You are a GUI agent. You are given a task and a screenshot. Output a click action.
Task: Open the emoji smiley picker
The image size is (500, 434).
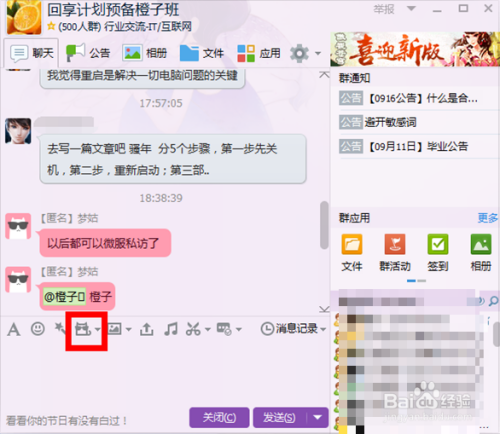pyautogui.click(x=38, y=329)
